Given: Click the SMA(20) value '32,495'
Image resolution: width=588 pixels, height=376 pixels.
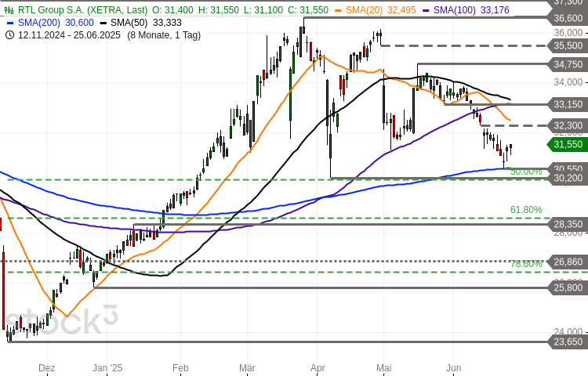Looking at the screenshot, I should [401, 10].
